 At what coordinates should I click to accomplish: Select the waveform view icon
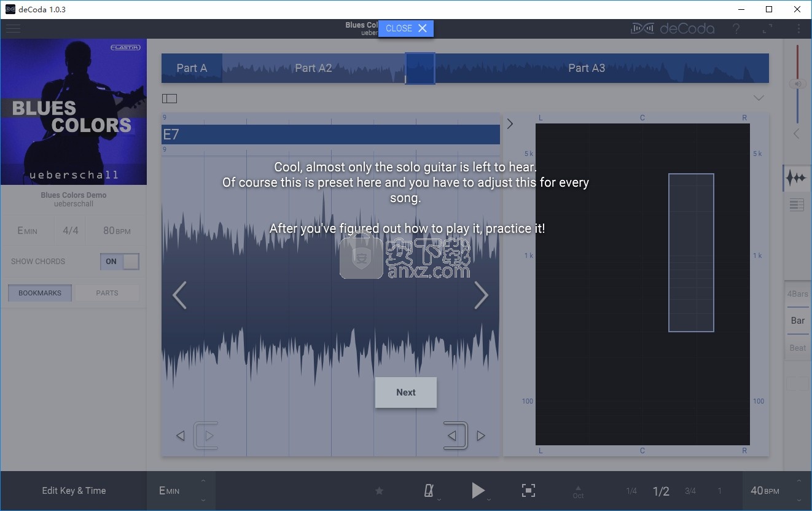[x=797, y=178]
